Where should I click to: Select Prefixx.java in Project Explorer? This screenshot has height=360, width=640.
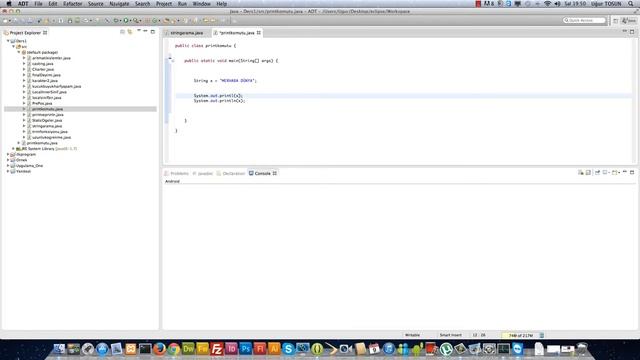42,104
